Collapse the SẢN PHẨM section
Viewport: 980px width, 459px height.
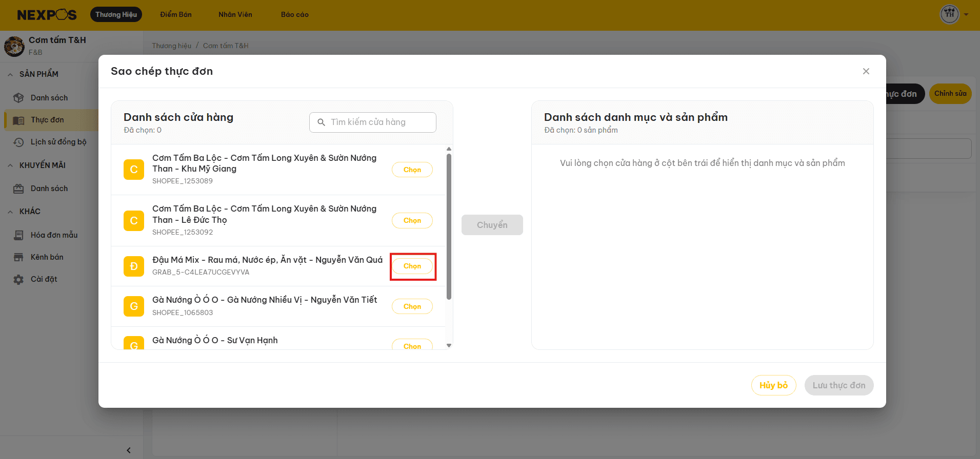click(10, 74)
